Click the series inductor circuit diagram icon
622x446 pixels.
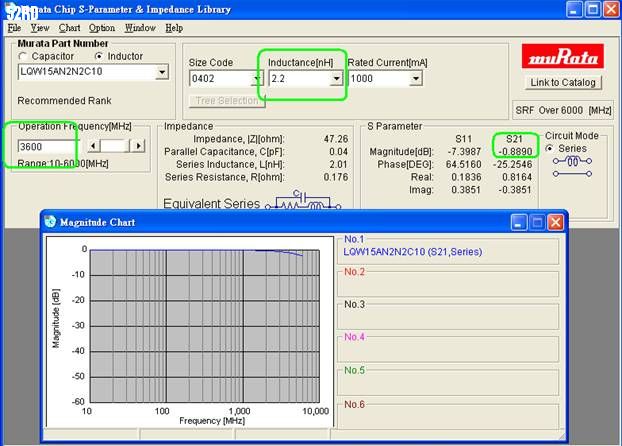coord(572,167)
